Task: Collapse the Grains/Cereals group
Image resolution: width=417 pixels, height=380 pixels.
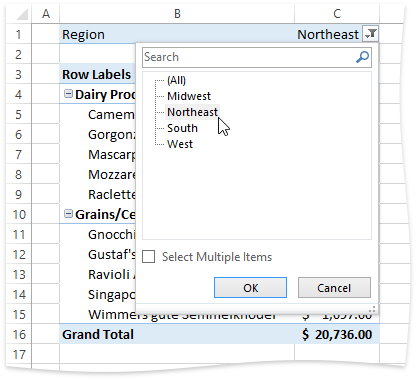Action: (x=68, y=214)
